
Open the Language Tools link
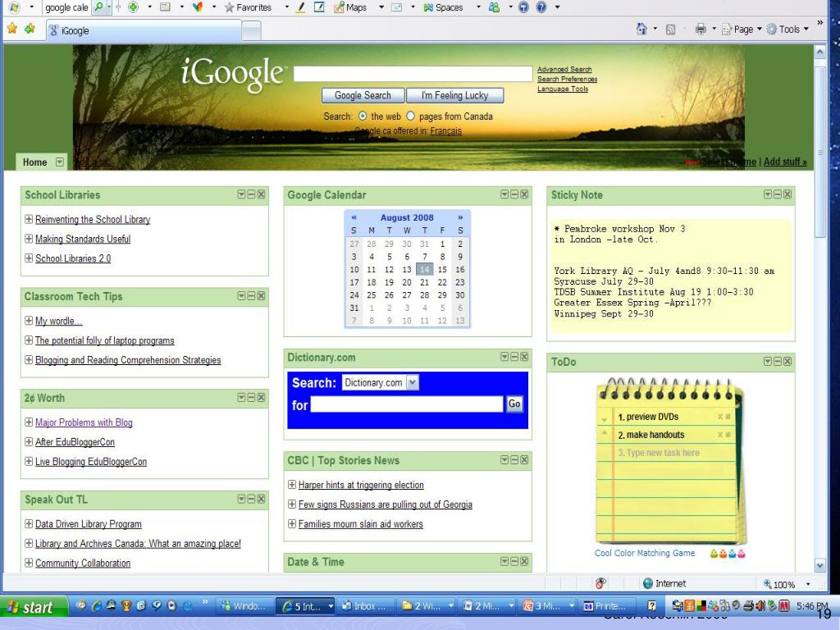tap(563, 89)
